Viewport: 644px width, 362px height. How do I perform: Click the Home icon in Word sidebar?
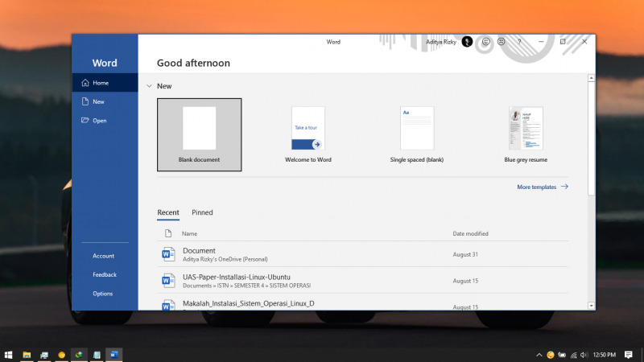point(85,83)
